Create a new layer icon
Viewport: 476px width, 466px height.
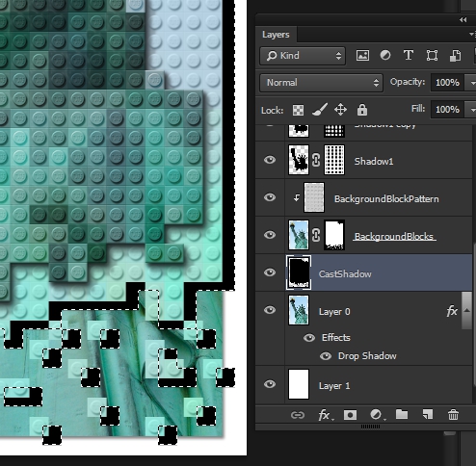428,414
